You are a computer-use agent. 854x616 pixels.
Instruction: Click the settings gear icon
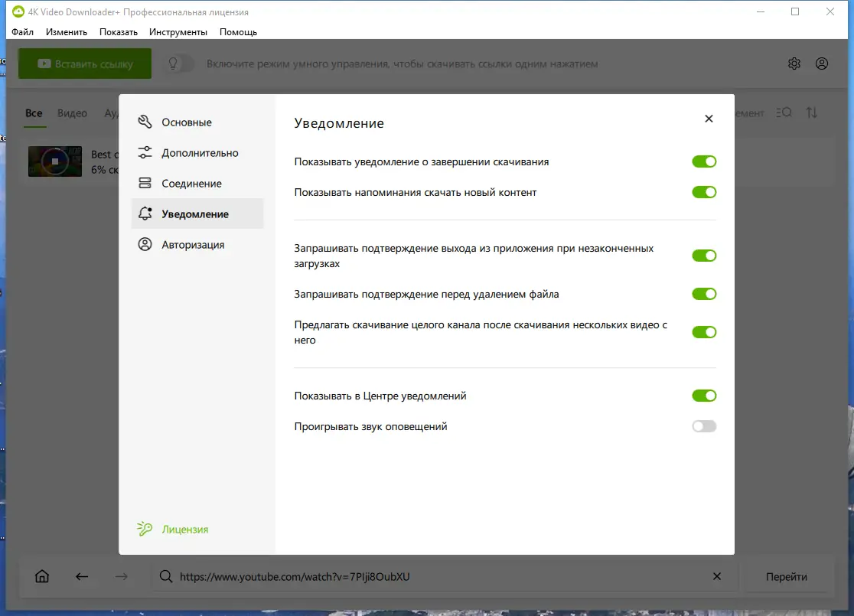(x=794, y=64)
